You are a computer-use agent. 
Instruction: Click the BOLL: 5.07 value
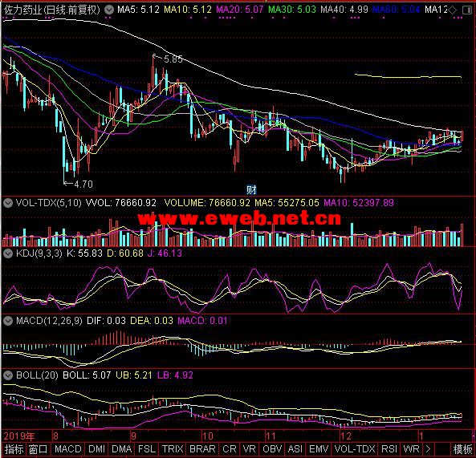[87, 375]
